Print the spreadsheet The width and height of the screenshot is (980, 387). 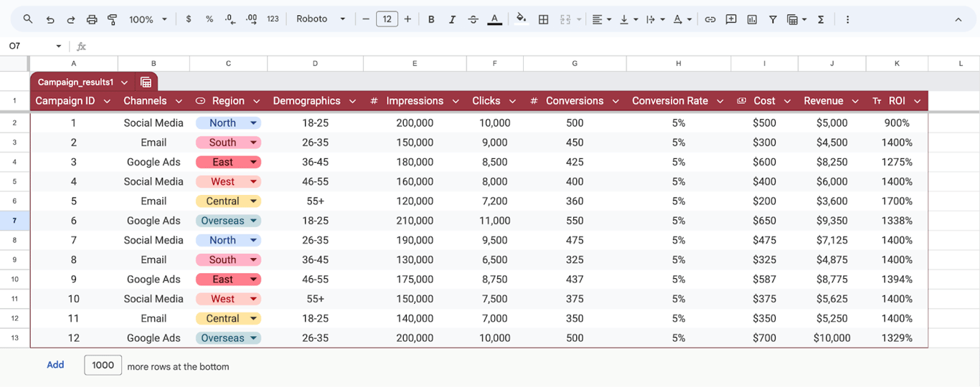pos(92,19)
